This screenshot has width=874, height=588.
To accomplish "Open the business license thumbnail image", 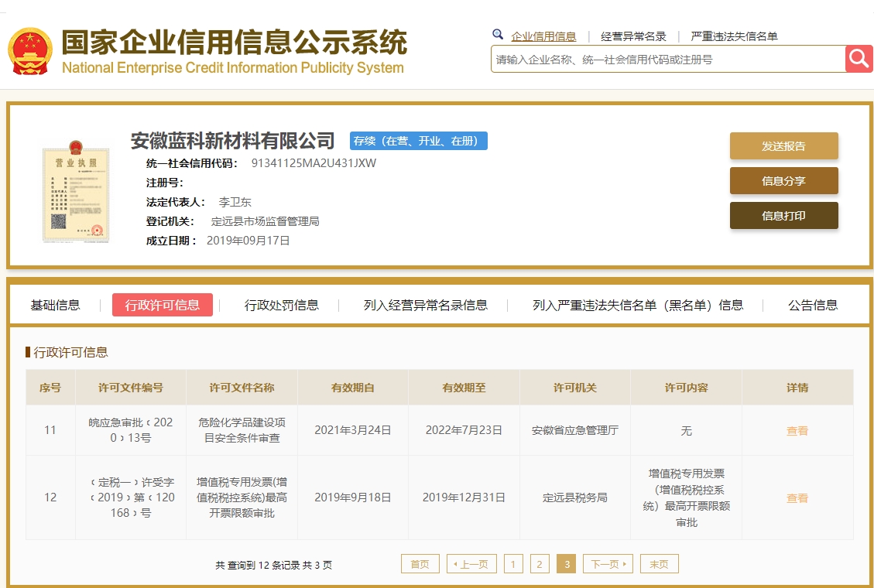I will pos(76,191).
